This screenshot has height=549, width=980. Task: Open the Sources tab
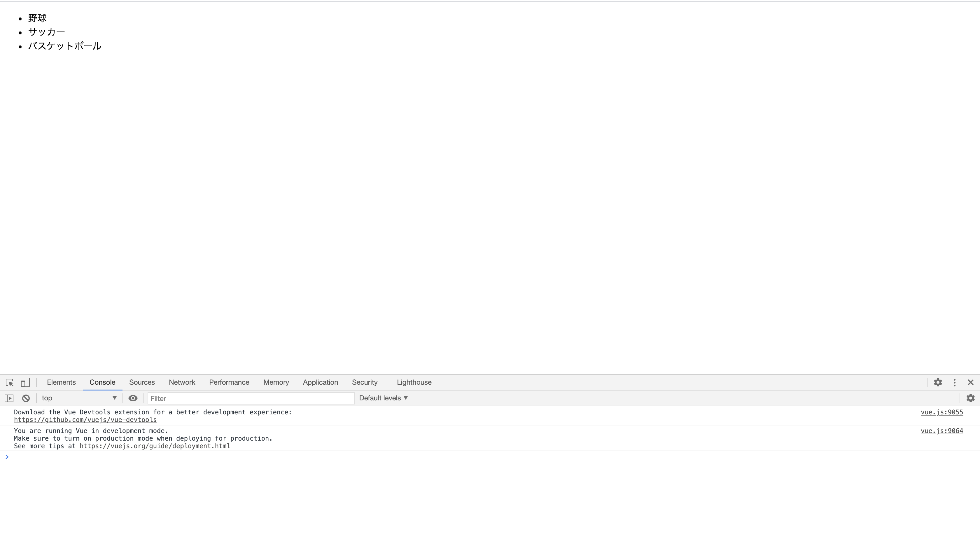pyautogui.click(x=142, y=383)
